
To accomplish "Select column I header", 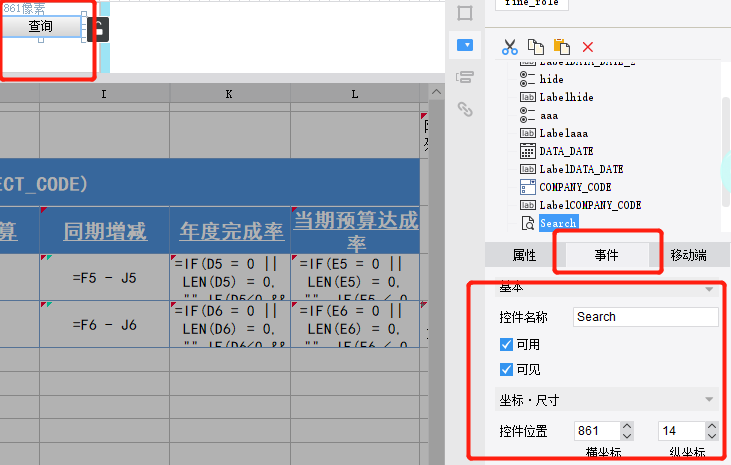I will pyautogui.click(x=104, y=94).
